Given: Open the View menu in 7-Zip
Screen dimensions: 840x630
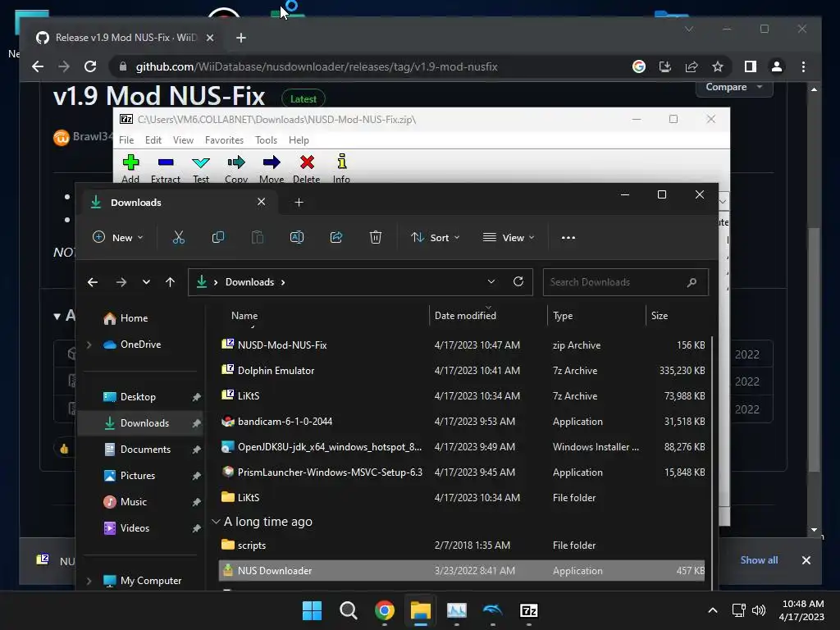Looking at the screenshot, I should 183,140.
